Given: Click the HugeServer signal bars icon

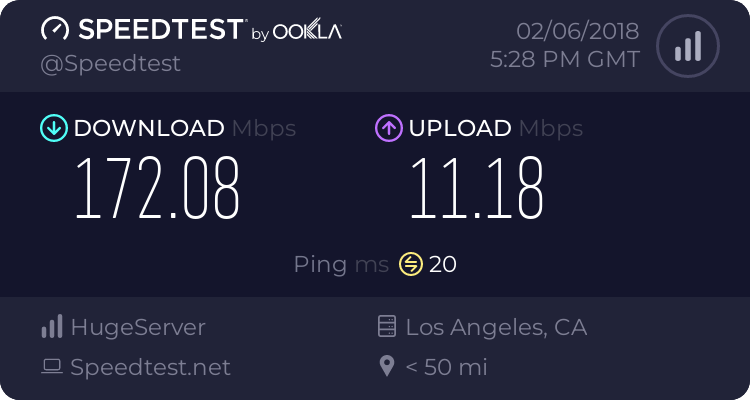Looking at the screenshot, I should [x=52, y=327].
